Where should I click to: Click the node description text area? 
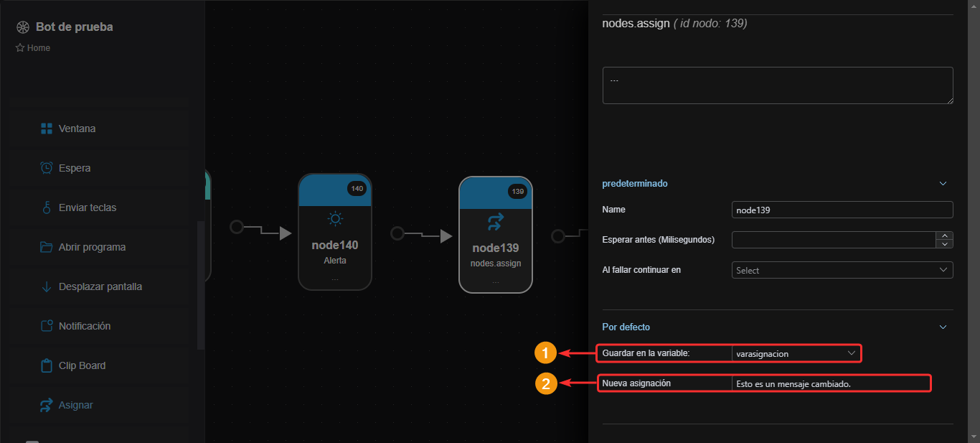[778, 85]
